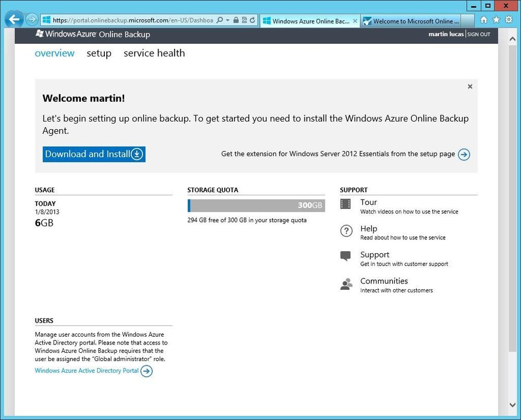
Task: Click Download and Install button
Action: coord(94,154)
